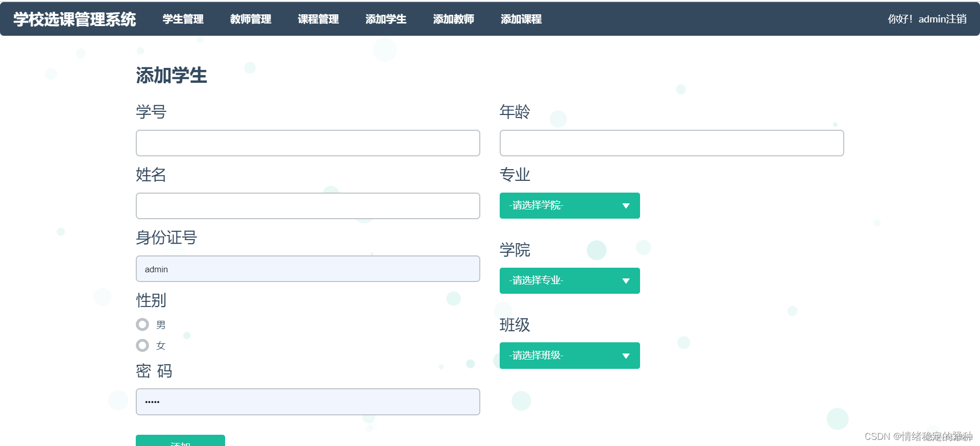Click the admin注销 logout link
980x446 pixels.
pos(942,19)
